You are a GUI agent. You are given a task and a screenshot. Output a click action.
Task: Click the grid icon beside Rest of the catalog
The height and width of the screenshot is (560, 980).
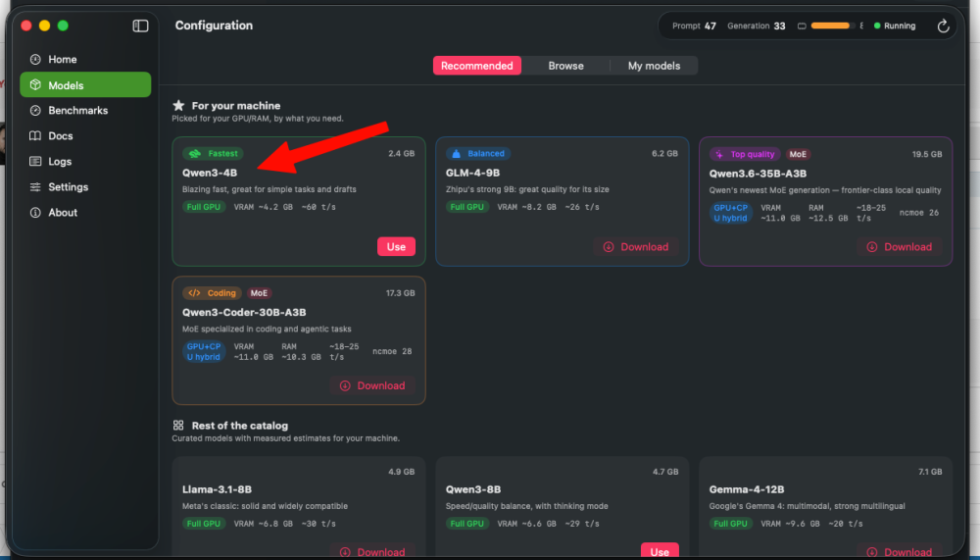click(178, 426)
